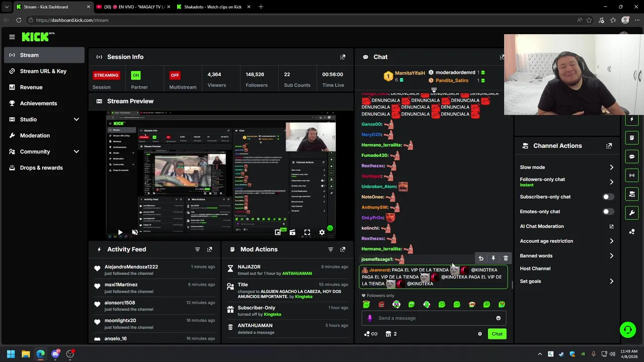The image size is (644, 362).
Task: Open the activity lightning widget in side rail
Action: 632,119
